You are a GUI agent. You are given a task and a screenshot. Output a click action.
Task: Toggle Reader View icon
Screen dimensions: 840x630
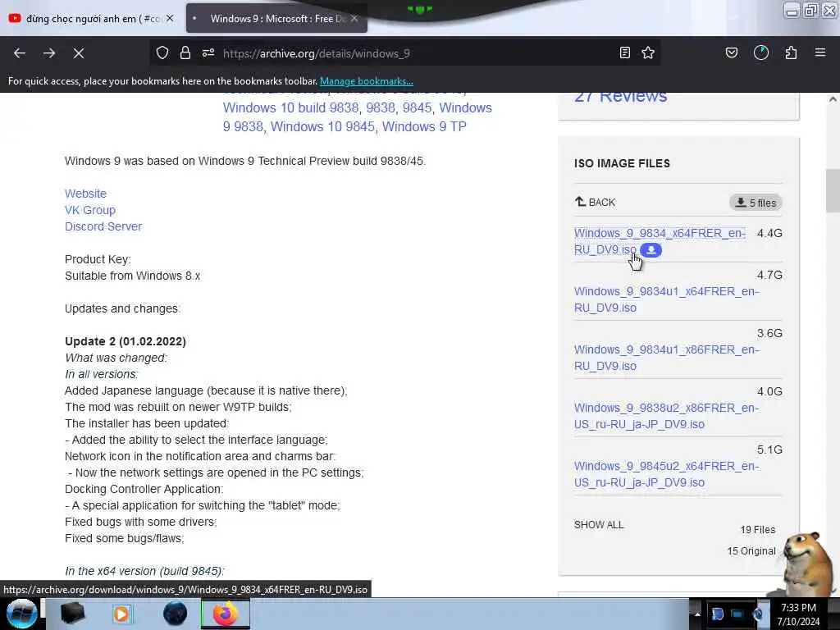[624, 53]
